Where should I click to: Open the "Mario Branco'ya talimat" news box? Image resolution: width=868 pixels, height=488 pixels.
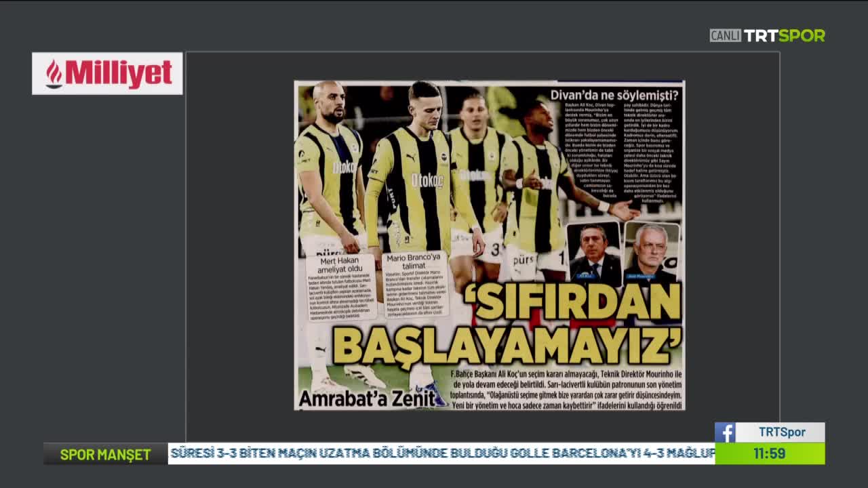click(416, 285)
